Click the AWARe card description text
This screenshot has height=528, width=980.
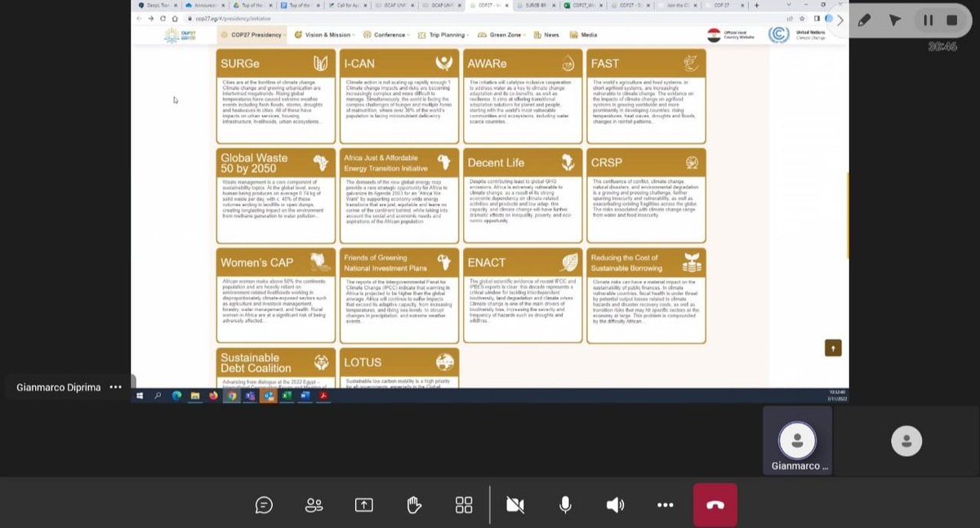[521, 101]
